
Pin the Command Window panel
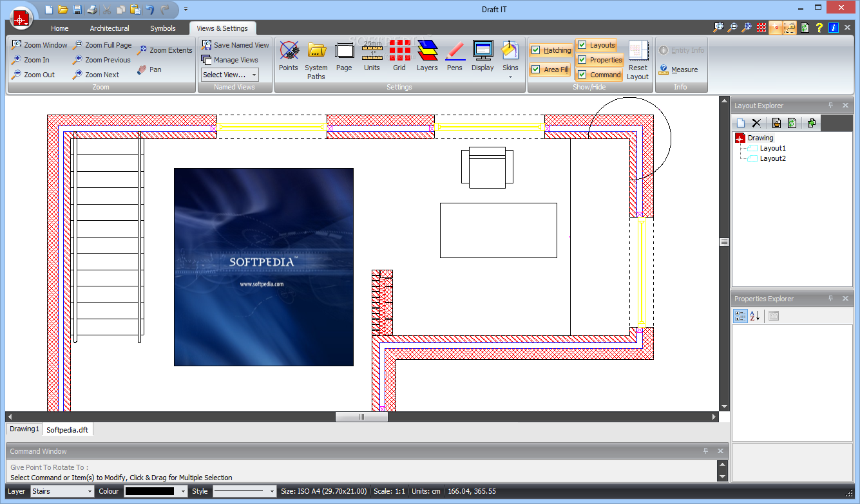706,451
